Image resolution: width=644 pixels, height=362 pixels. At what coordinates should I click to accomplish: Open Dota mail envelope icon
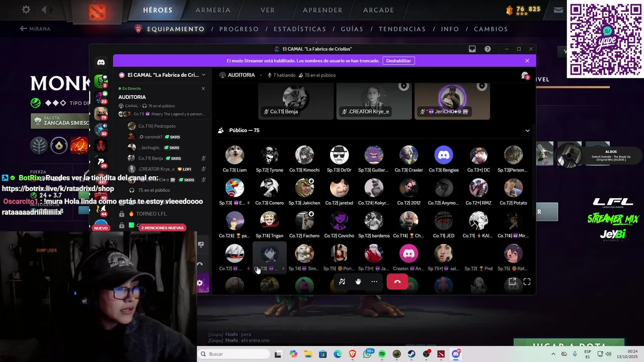coord(558,10)
